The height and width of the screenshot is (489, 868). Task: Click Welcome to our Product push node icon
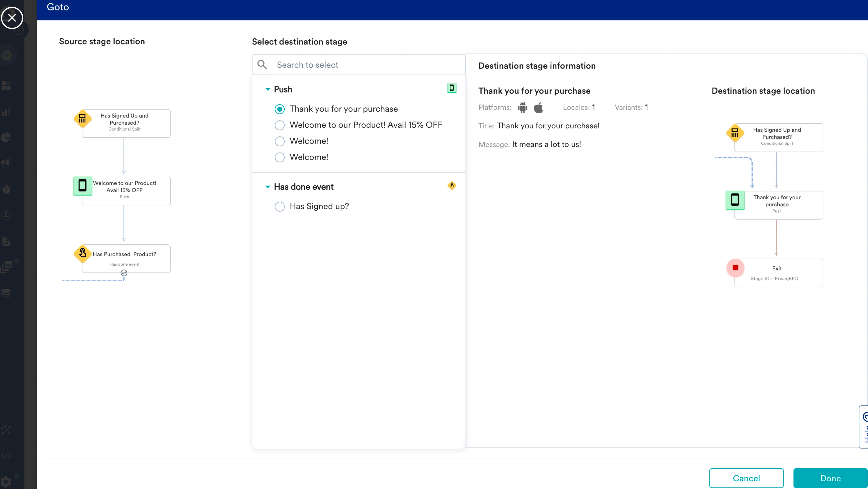[x=82, y=185]
